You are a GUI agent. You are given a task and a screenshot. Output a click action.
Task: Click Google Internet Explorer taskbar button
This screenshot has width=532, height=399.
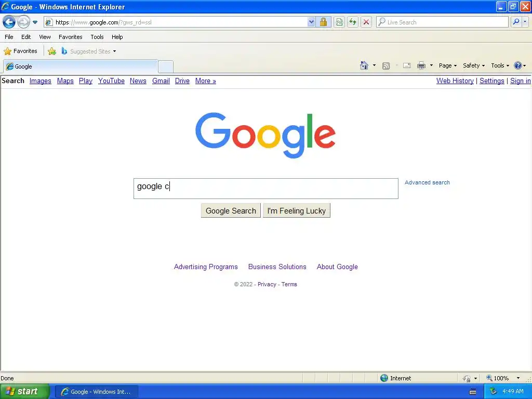[96, 392]
